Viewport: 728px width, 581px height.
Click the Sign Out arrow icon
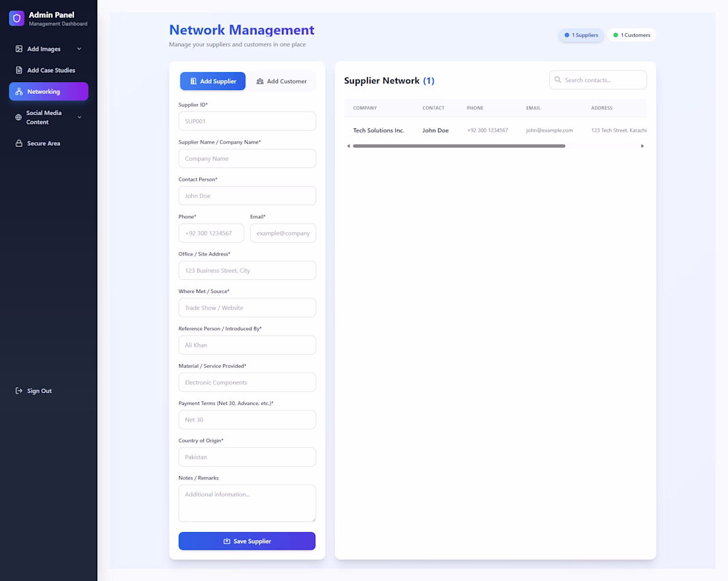coord(19,390)
